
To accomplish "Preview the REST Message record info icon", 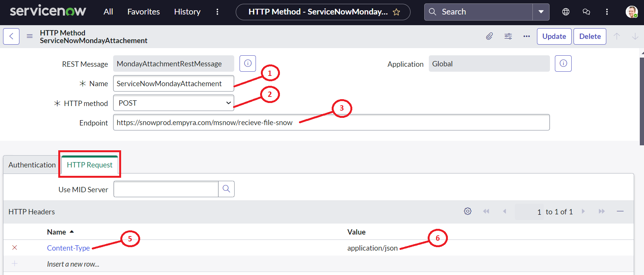I will (248, 63).
